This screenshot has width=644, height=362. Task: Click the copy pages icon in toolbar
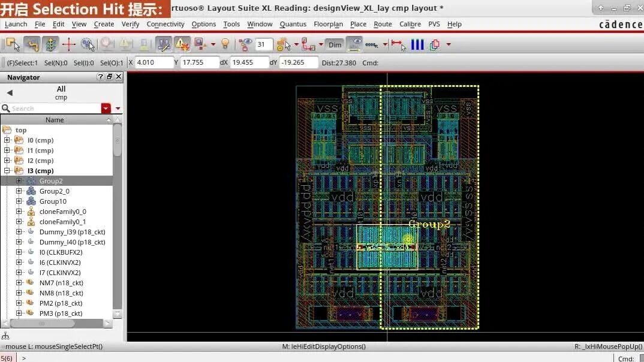[435, 44]
